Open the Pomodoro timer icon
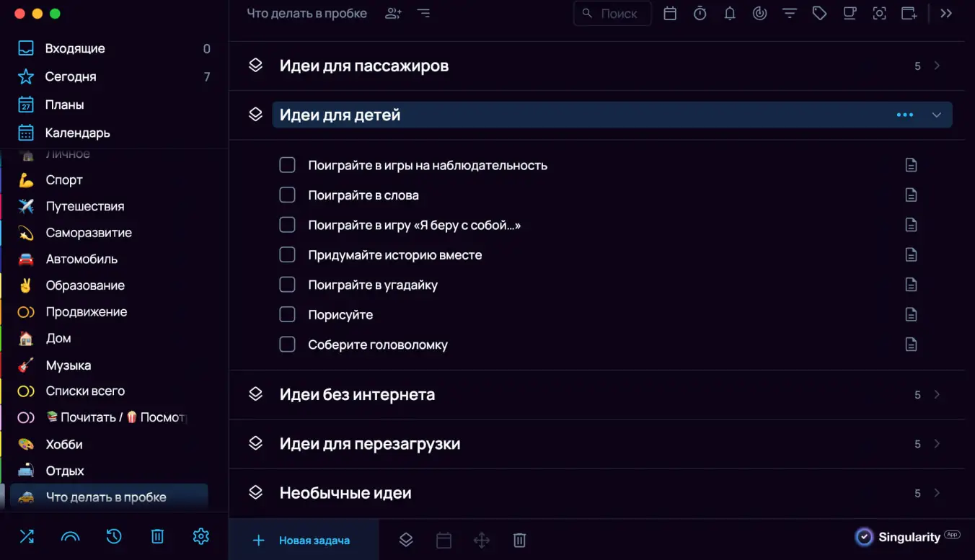The width and height of the screenshot is (975, 560). [x=700, y=13]
